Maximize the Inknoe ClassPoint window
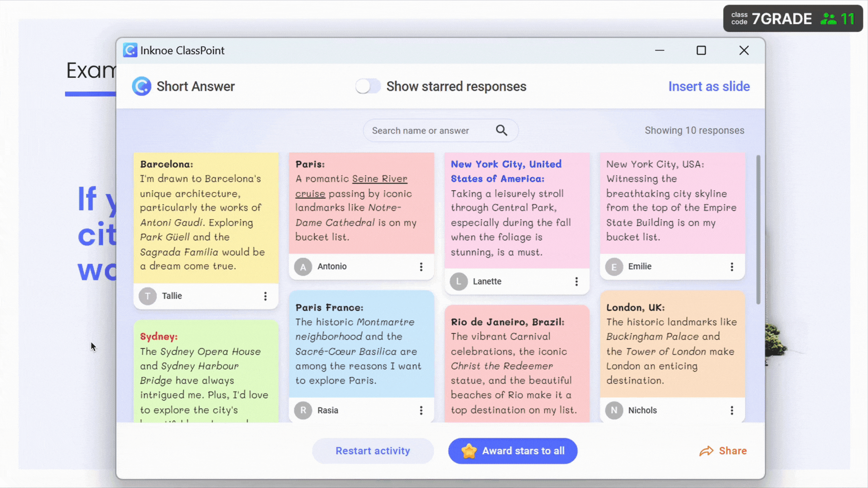 coord(701,51)
